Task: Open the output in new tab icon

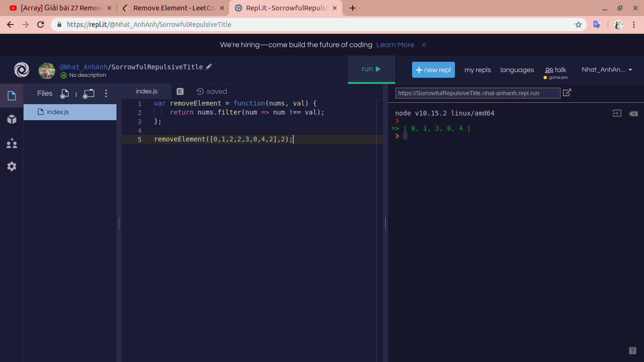Action: (567, 93)
